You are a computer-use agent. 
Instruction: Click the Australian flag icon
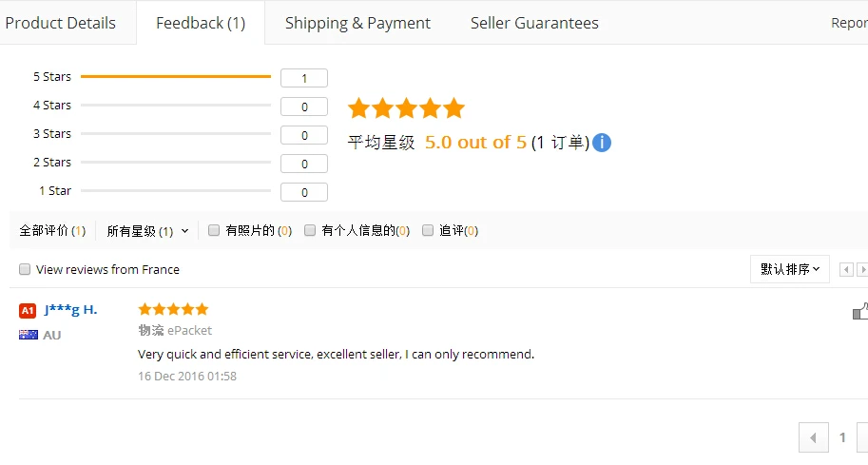(29, 335)
